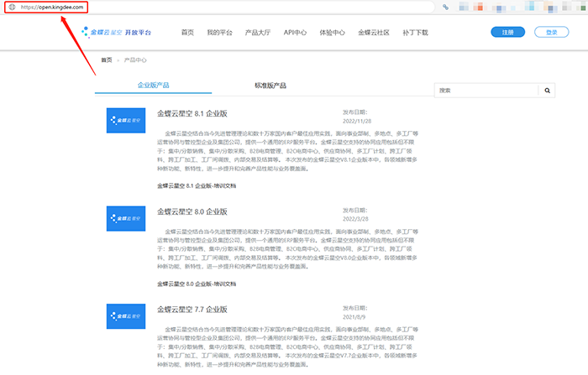Select 体验中心 in the top navigation

333,33
